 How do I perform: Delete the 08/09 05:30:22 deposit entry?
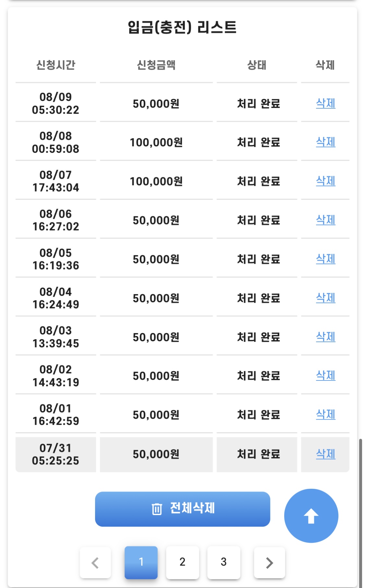pyautogui.click(x=325, y=103)
